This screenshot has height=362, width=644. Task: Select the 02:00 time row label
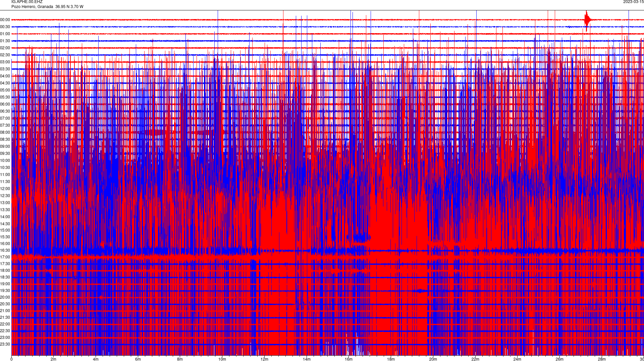pyautogui.click(x=5, y=48)
